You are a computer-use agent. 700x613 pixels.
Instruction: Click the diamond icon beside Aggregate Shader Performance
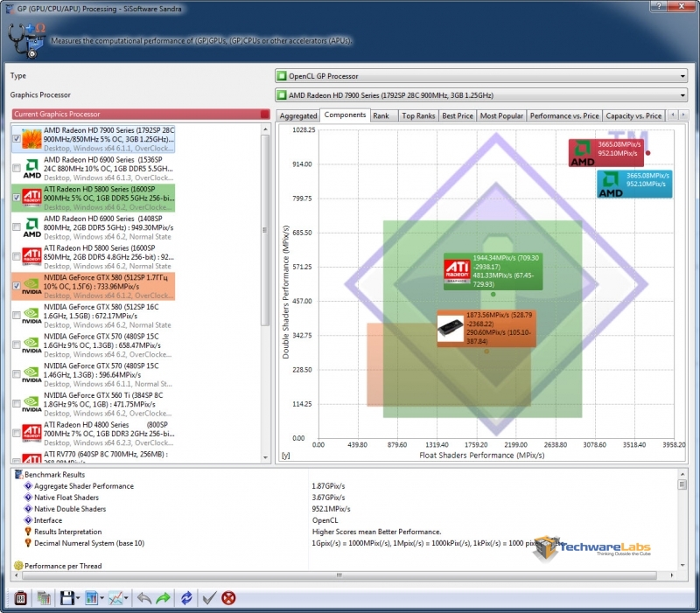coord(28,486)
